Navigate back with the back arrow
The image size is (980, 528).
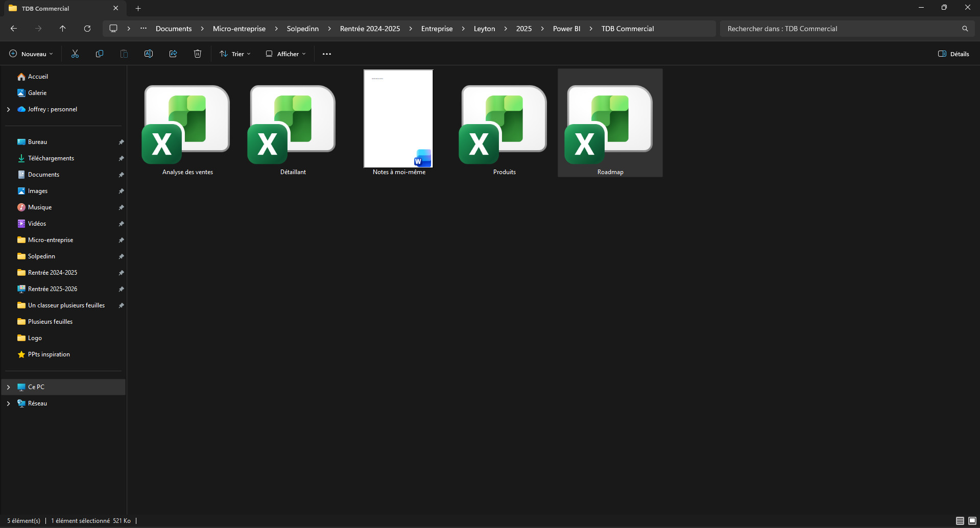(14, 29)
